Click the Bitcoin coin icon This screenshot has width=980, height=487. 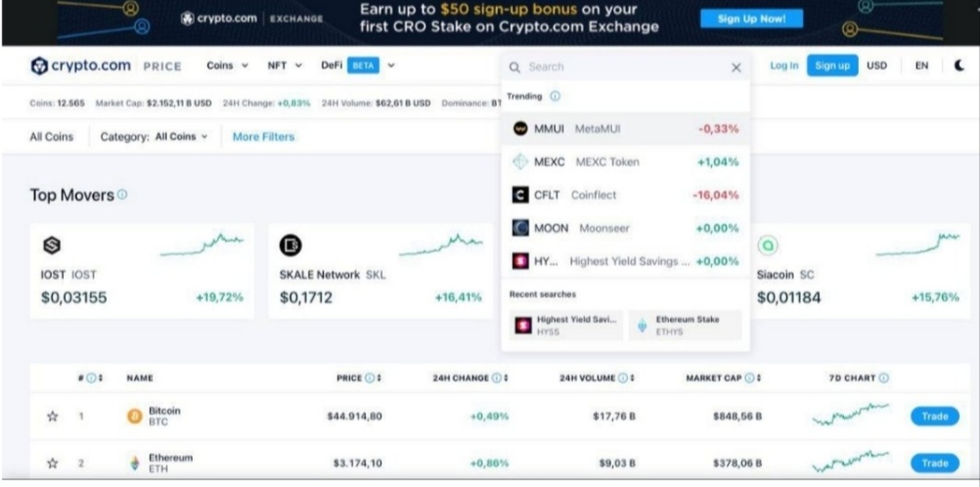(134, 417)
